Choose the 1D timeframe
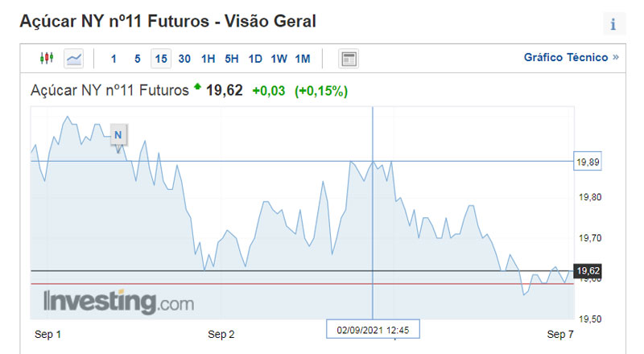This screenshot has height=354, width=644. point(255,59)
